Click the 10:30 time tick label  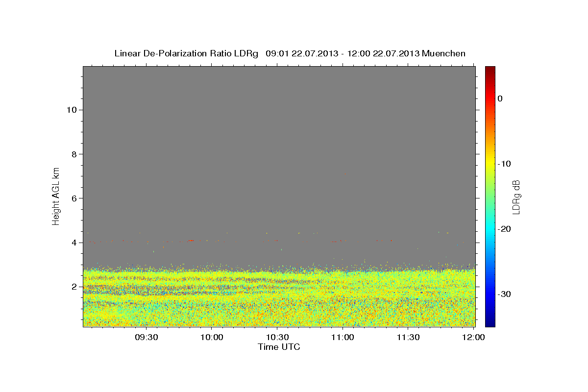277,337
